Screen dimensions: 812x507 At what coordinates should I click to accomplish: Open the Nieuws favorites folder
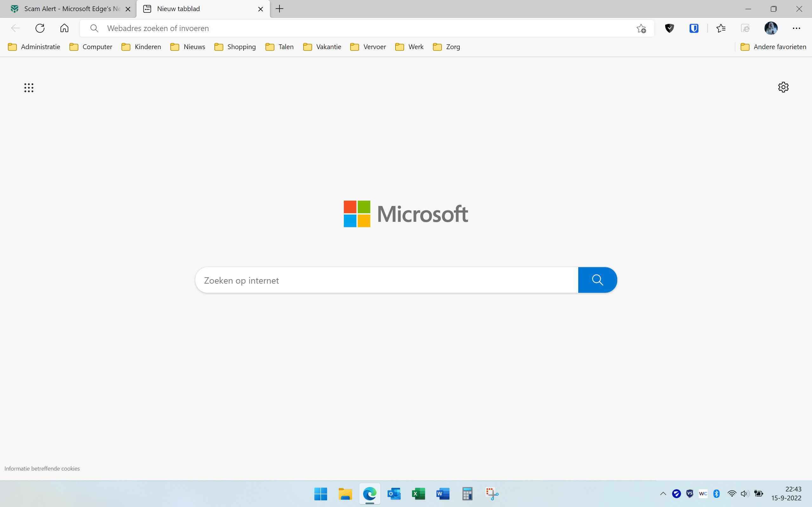pyautogui.click(x=188, y=47)
